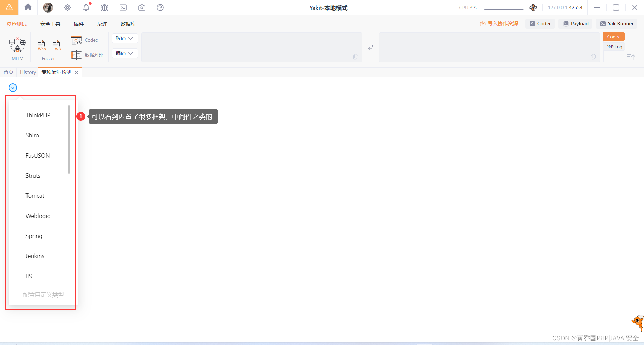Open Yak Runner
The height and width of the screenshot is (345, 644).
(x=617, y=24)
